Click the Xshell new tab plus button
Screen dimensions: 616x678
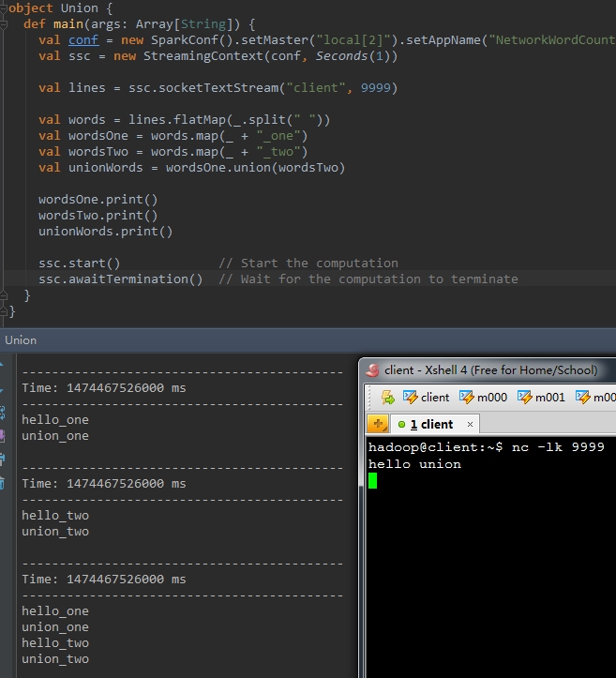(x=378, y=424)
